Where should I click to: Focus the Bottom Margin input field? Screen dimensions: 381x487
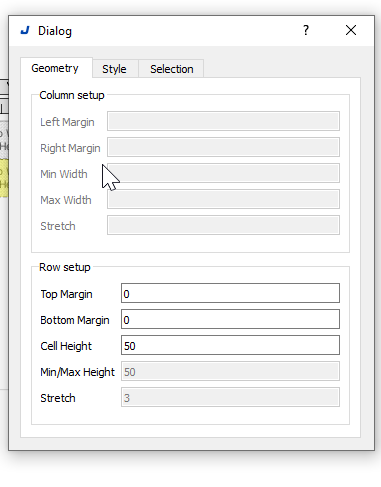coord(230,319)
